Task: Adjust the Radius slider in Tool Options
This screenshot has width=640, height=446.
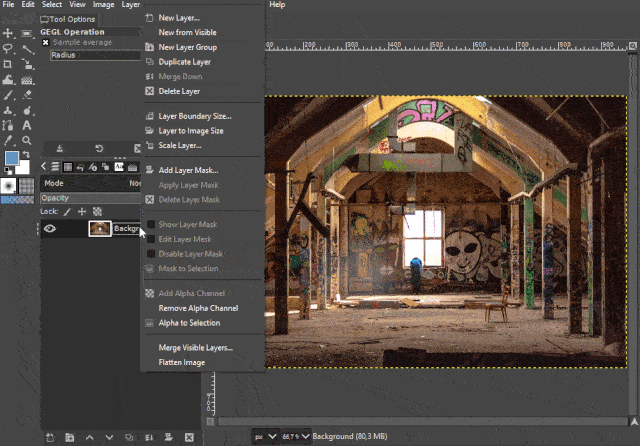Action: [96, 55]
